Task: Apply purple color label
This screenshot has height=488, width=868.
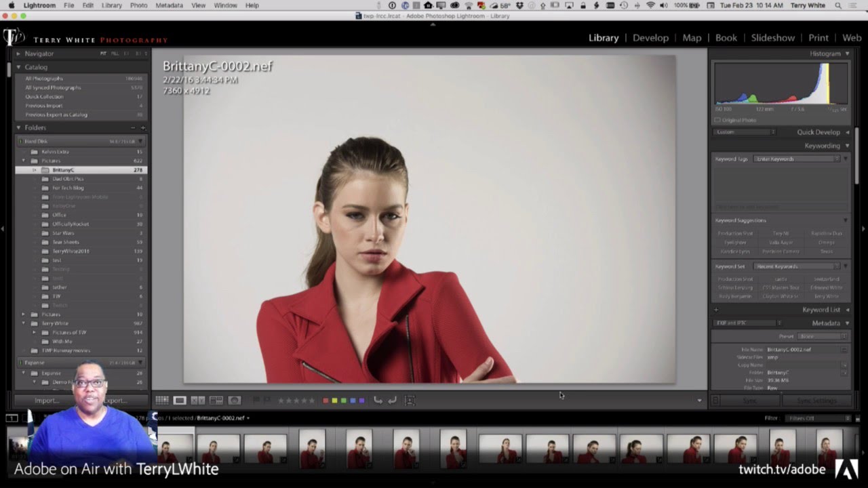Action: (361, 401)
